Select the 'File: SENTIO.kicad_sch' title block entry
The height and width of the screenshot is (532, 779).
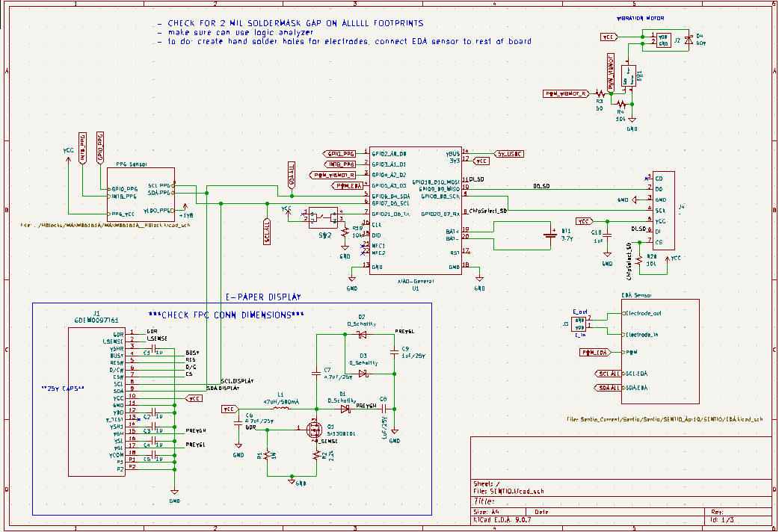508,491
